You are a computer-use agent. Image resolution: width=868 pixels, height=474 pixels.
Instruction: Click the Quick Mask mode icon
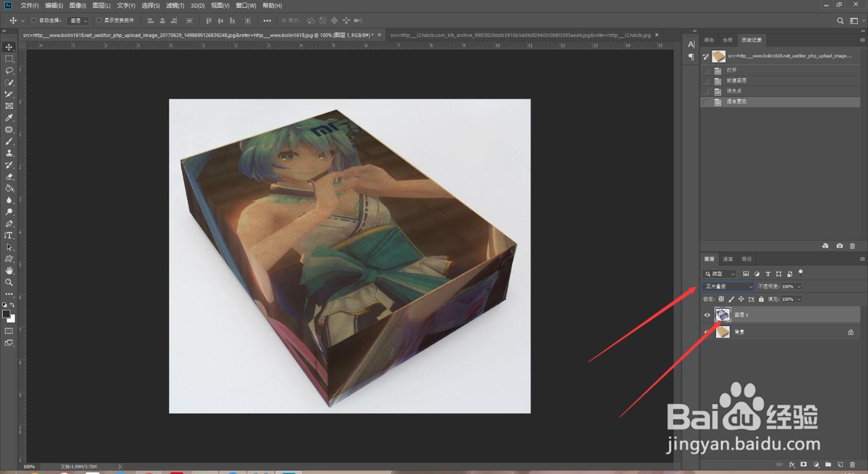(9, 331)
